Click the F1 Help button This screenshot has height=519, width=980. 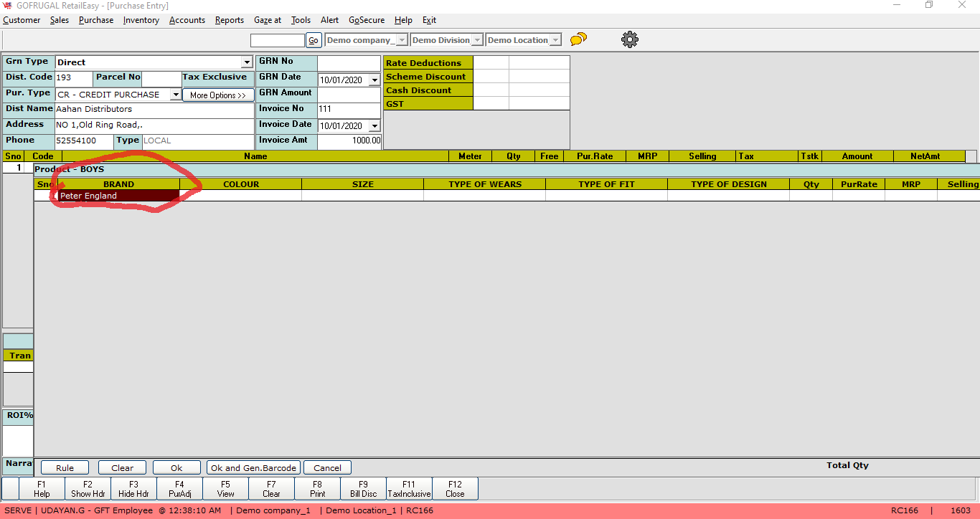pos(42,489)
